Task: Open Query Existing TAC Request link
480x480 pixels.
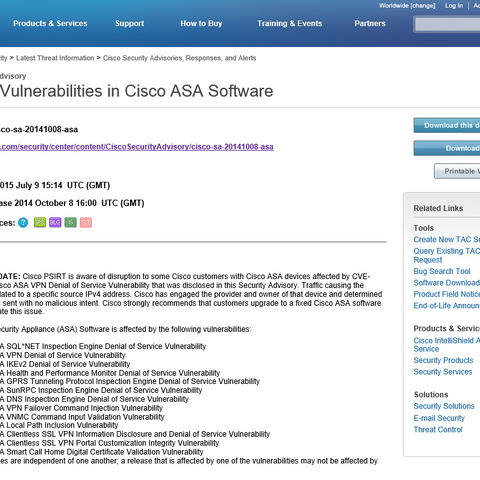Action: pos(447,255)
